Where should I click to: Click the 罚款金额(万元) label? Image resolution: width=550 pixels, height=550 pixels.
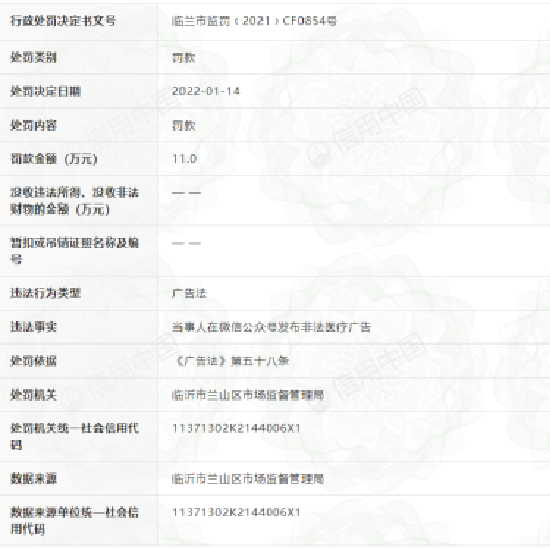(54, 159)
